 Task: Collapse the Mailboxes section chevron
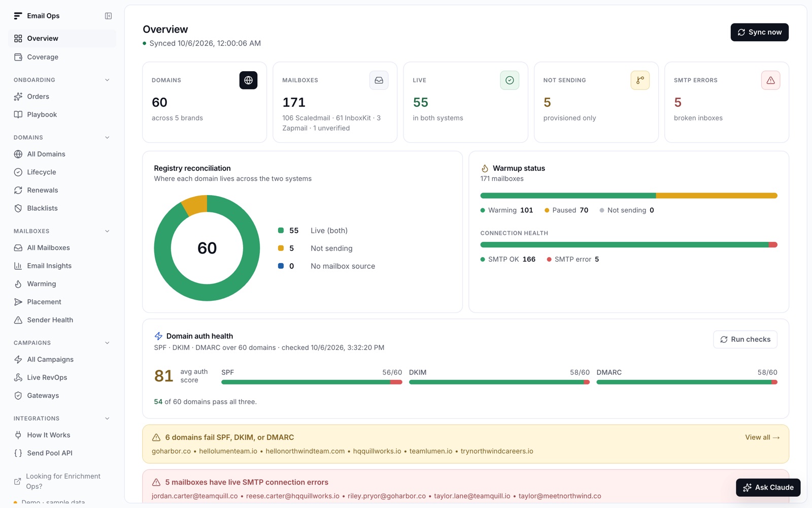tap(107, 231)
